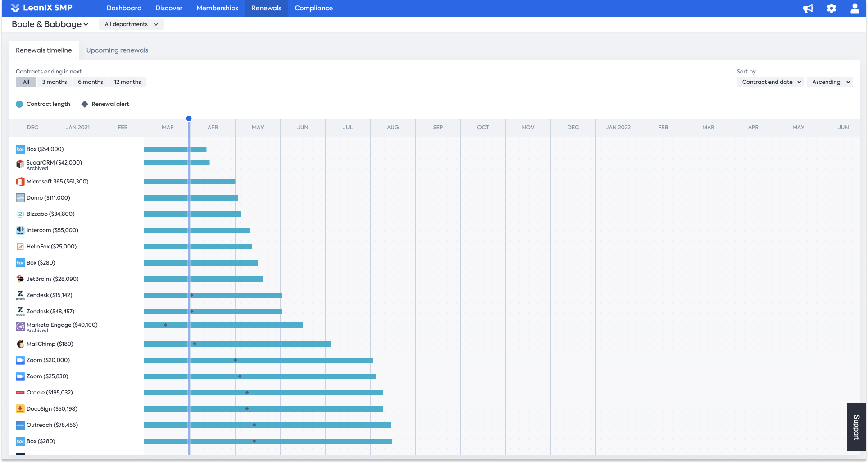Click the Outreach app icon
The image size is (868, 463).
coord(20,425)
